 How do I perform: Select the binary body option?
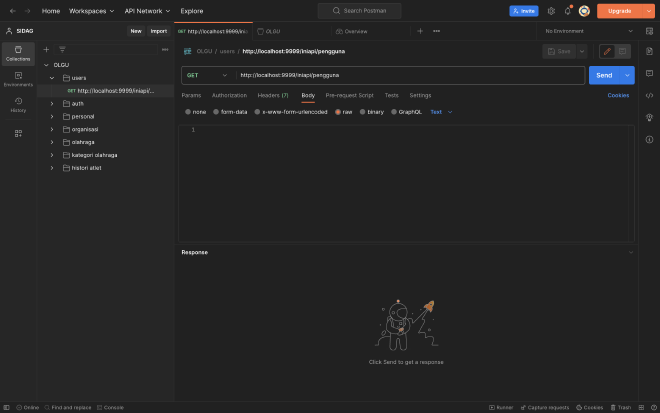371,112
